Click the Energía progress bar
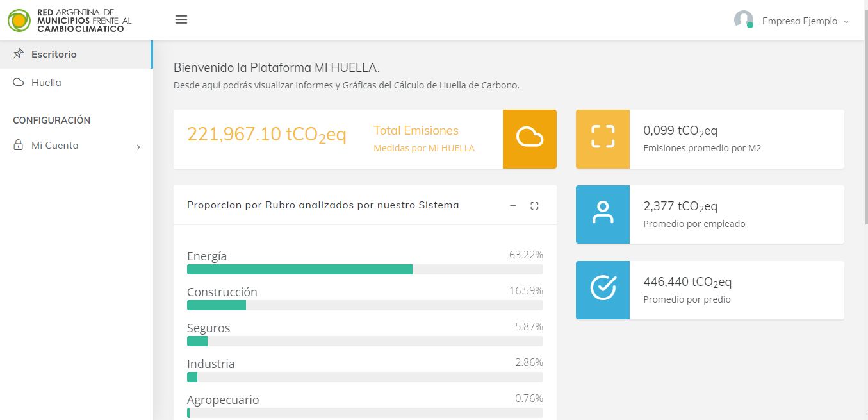868x420 pixels. coord(364,269)
